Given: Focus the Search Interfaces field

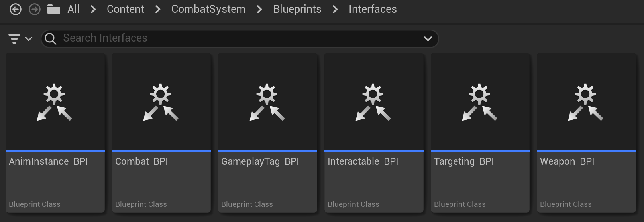Looking at the screenshot, I should coord(240,39).
